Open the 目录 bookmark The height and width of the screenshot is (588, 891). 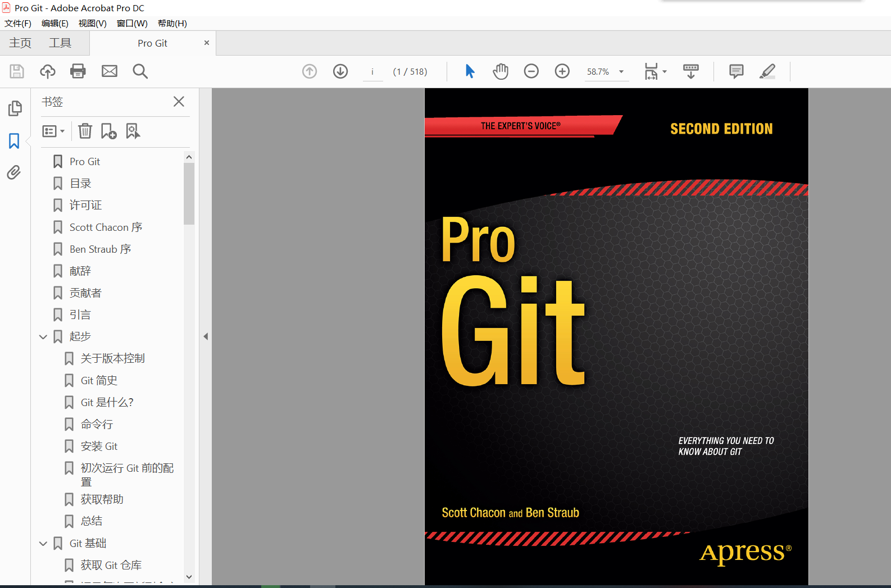80,183
